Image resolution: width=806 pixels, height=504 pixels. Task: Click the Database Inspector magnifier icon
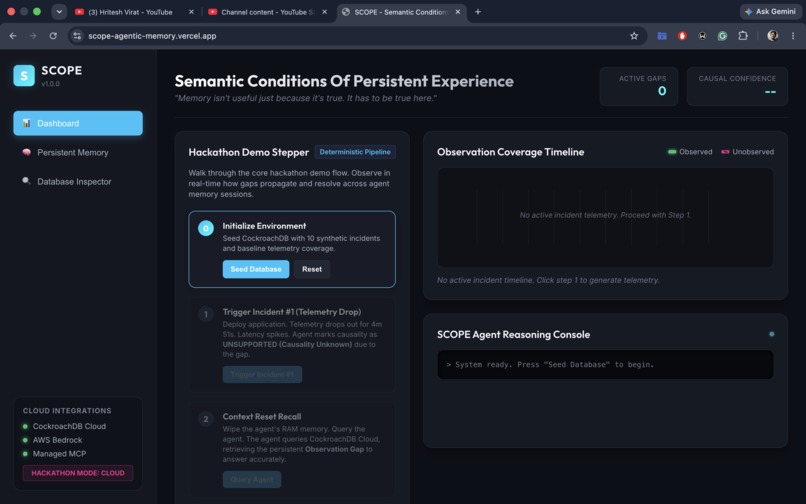coord(26,181)
